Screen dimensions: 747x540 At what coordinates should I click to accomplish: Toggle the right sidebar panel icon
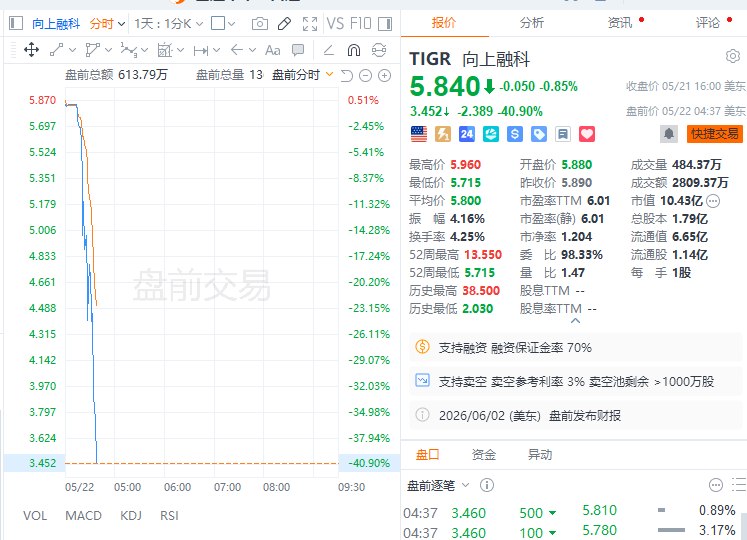tap(384, 23)
